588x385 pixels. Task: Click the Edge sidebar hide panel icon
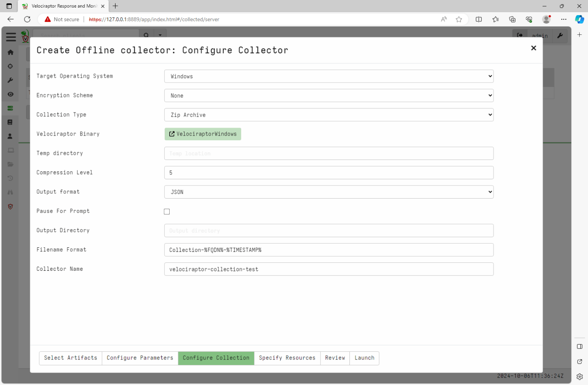pos(580,346)
